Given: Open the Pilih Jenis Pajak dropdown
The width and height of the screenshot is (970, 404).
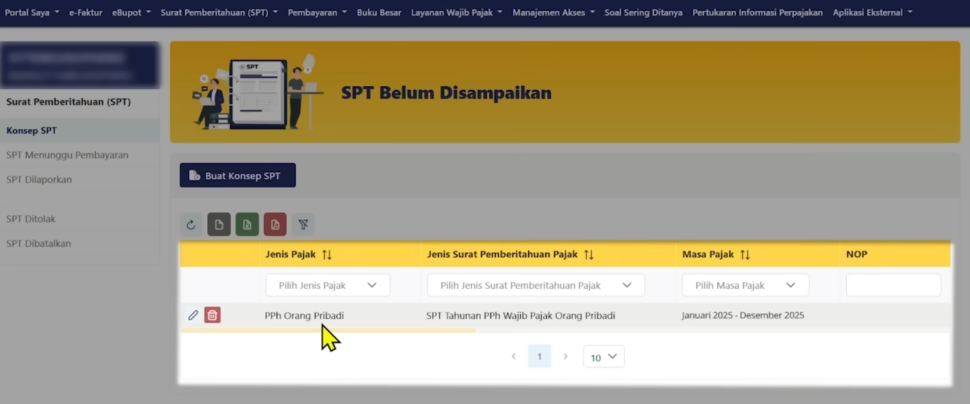Looking at the screenshot, I should coord(327,285).
